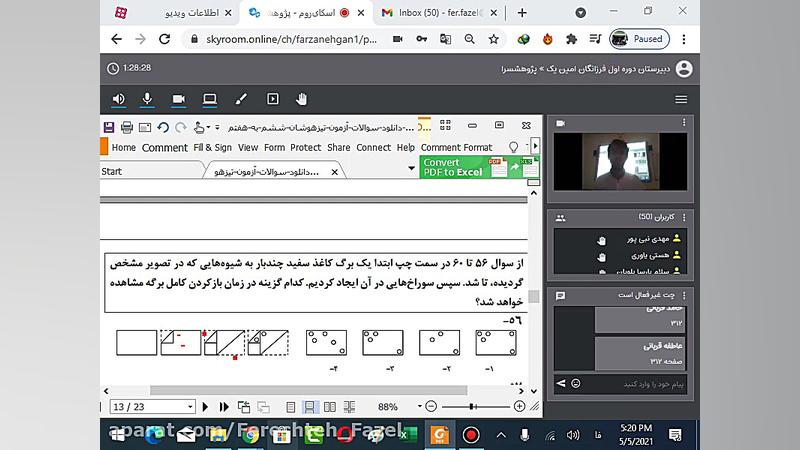Open the emoji picker in chat
800x450 pixels.
pyautogui.click(x=576, y=383)
